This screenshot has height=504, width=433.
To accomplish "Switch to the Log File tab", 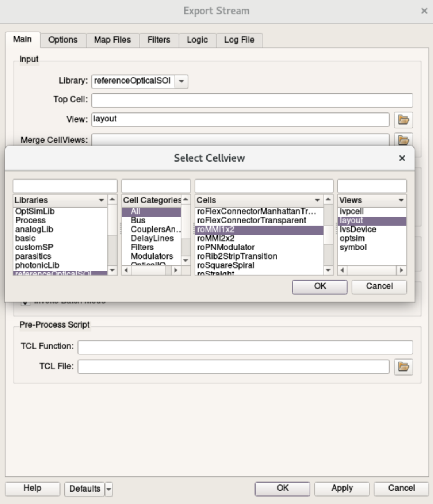I will pos(239,40).
